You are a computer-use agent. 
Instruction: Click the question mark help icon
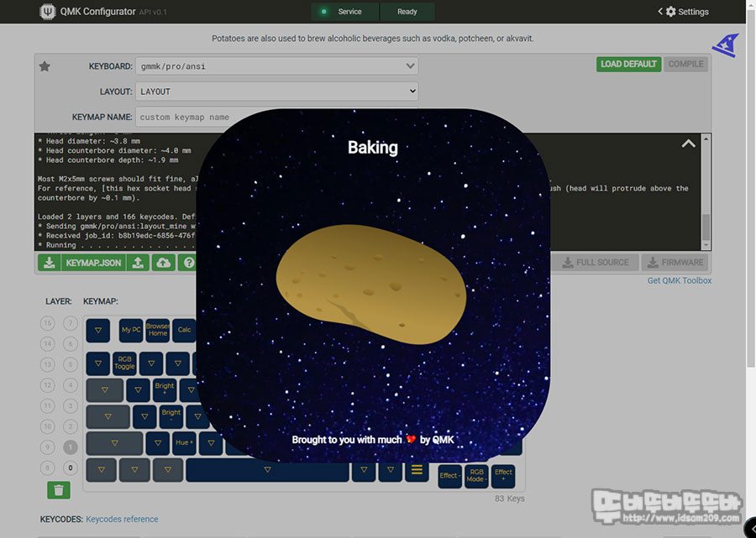coord(188,263)
